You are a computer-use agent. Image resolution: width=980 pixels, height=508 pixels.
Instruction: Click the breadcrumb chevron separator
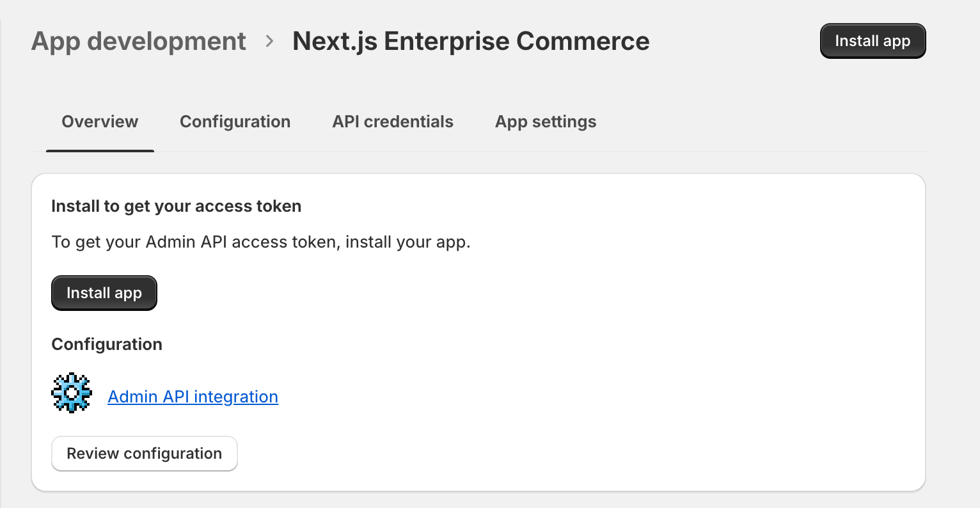269,41
